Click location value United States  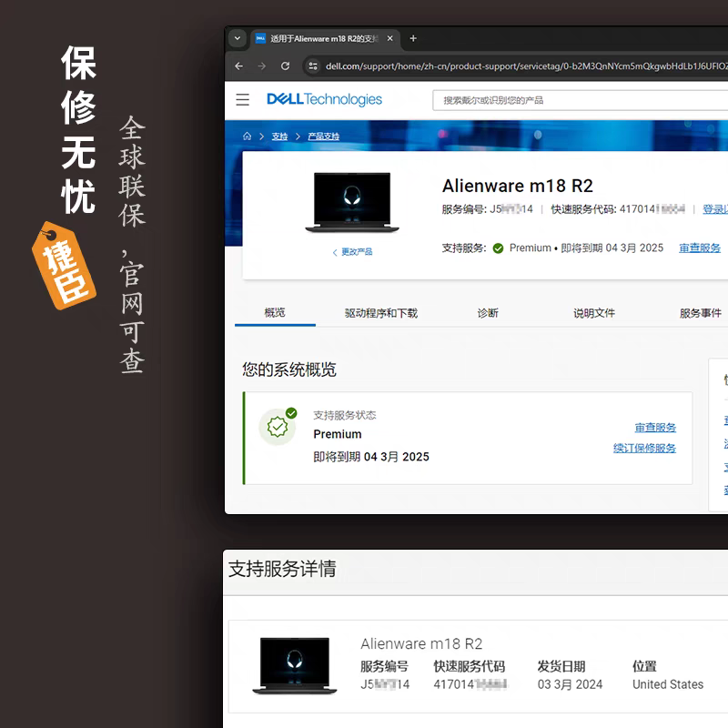[668, 684]
